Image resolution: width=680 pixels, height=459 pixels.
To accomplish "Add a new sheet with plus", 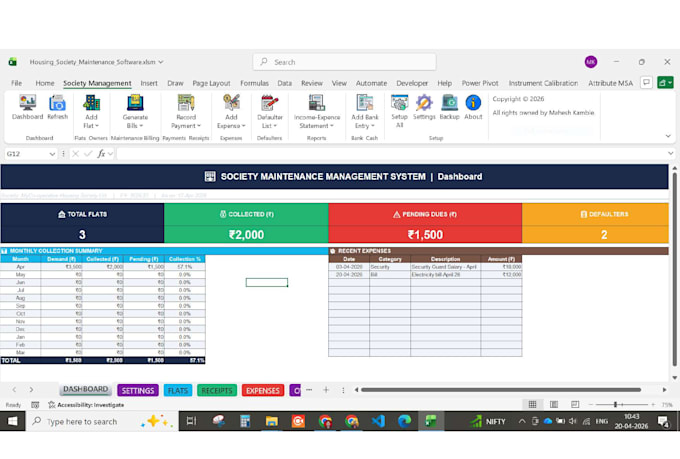I will coord(326,390).
